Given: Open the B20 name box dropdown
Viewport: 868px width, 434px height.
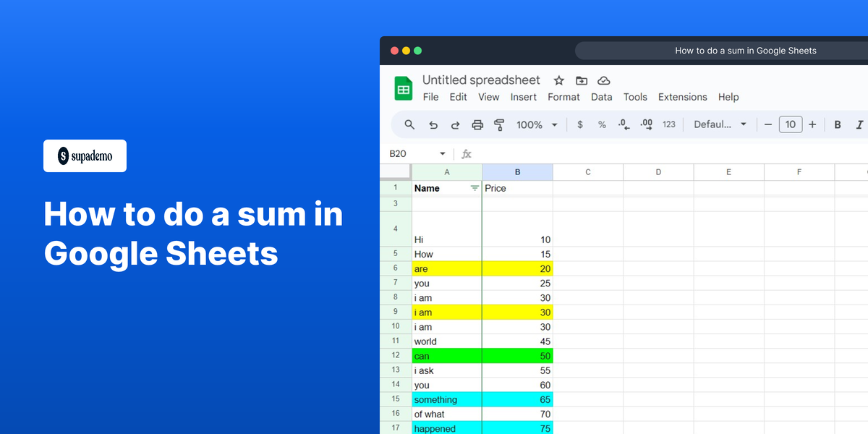Looking at the screenshot, I should coord(442,153).
